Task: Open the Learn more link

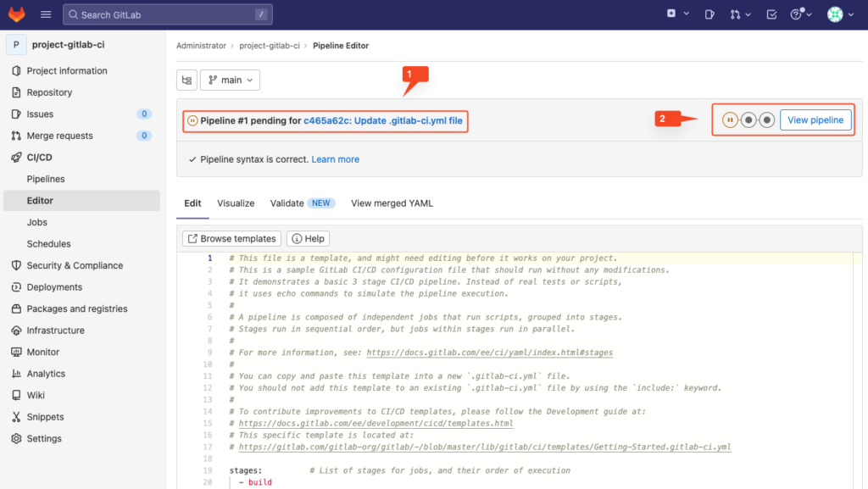Action: 336,159
